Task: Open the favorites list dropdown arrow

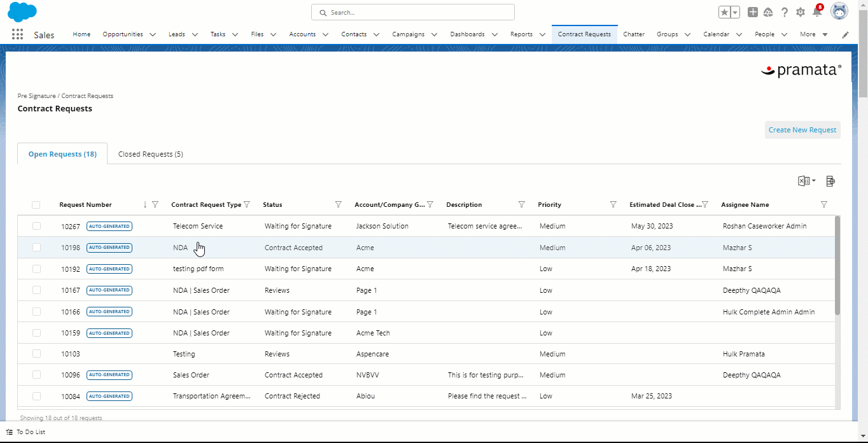Action: click(x=735, y=12)
